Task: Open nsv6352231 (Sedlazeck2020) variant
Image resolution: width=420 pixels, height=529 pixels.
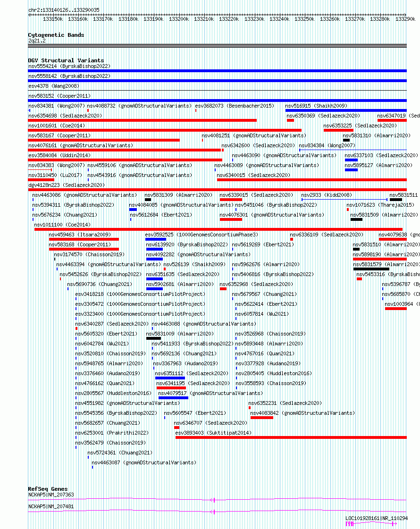Action: [286, 403]
